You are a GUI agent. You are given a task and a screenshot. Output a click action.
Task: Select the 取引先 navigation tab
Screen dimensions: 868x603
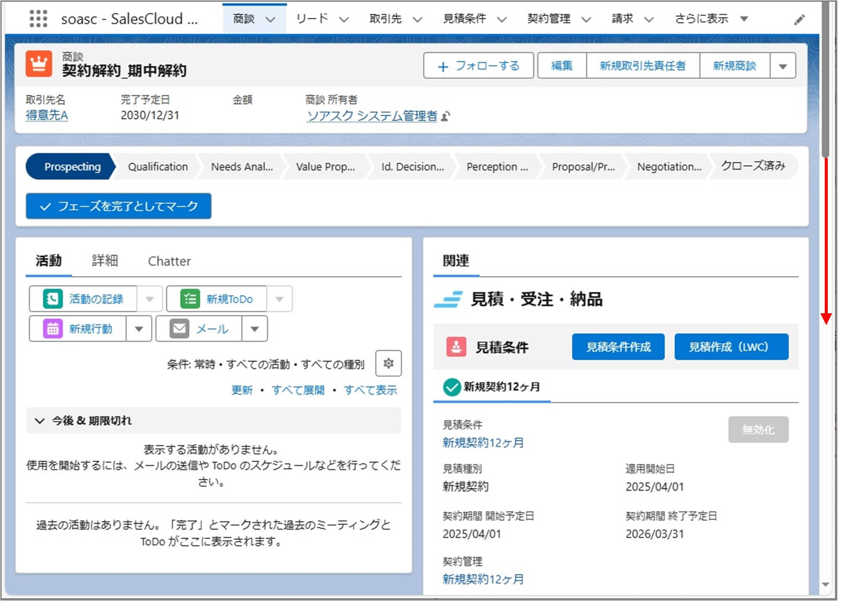[385, 18]
